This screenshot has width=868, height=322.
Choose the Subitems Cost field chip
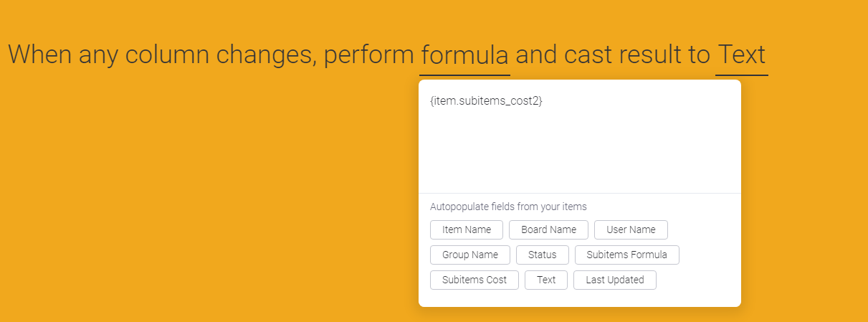coord(474,280)
